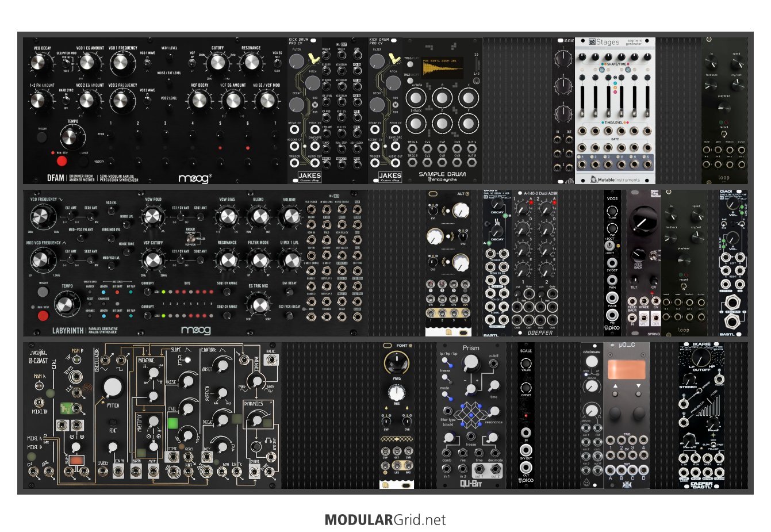
Task: Click the Font FREQ knob
Action: 396,361
